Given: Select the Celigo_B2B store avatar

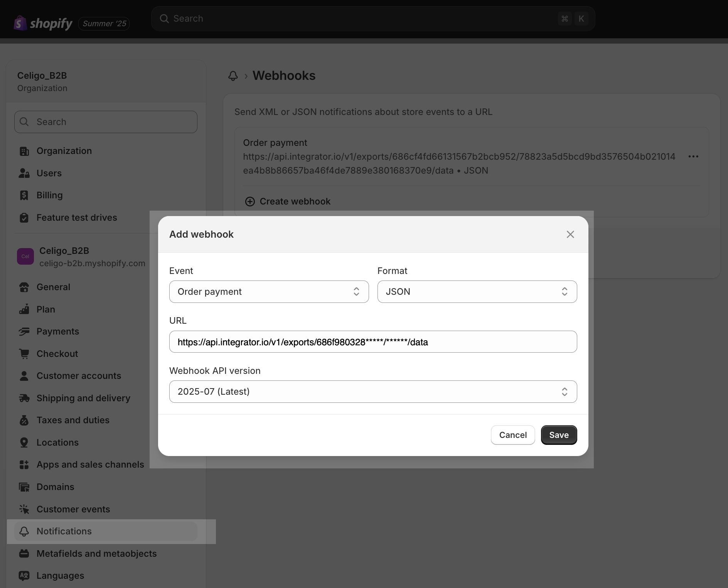Looking at the screenshot, I should tap(25, 257).
